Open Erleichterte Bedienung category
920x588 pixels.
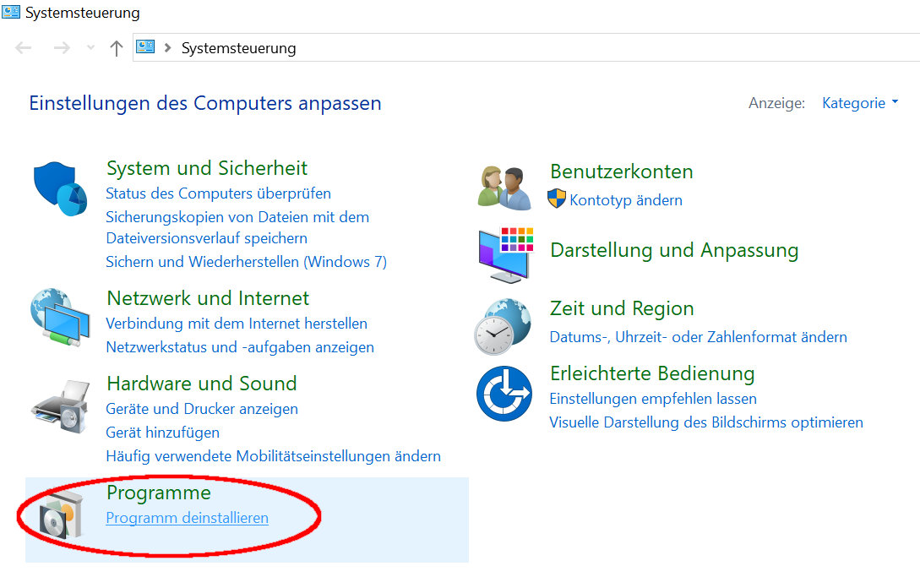(652, 373)
